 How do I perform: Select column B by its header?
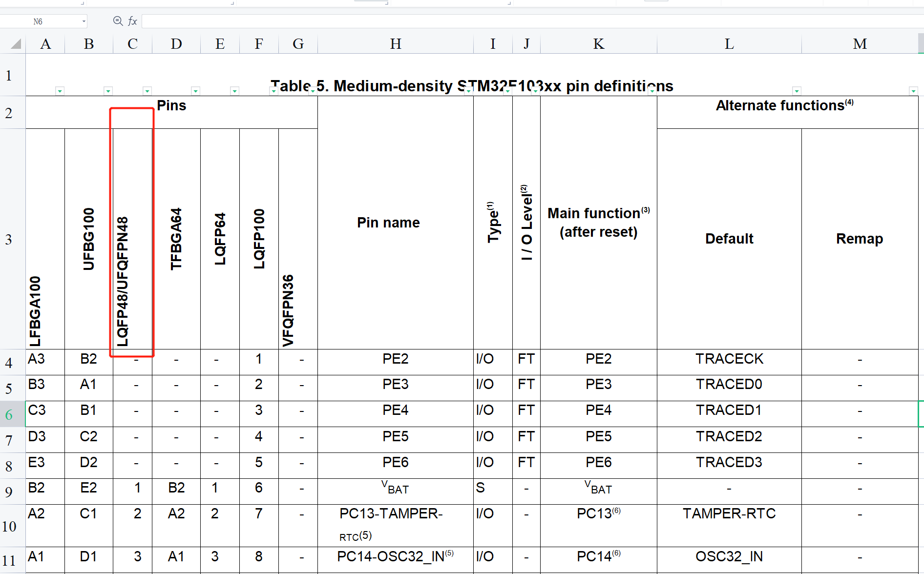[x=89, y=44]
